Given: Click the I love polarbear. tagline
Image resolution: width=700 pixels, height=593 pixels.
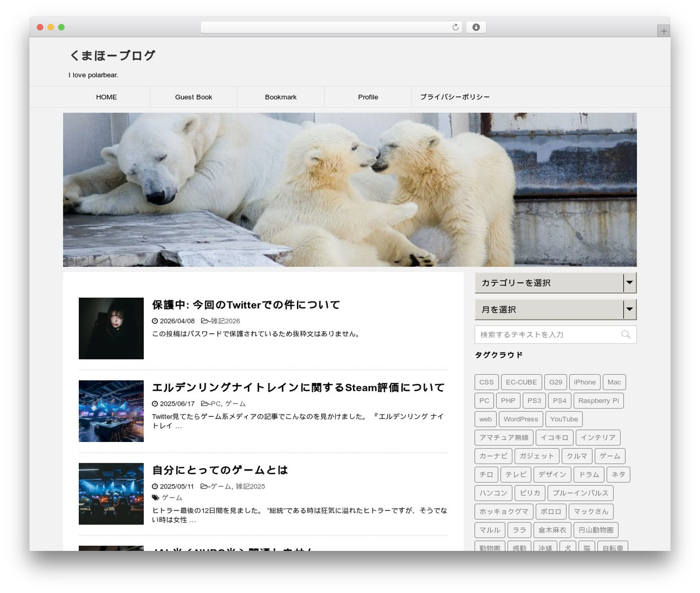Looking at the screenshot, I should (94, 75).
